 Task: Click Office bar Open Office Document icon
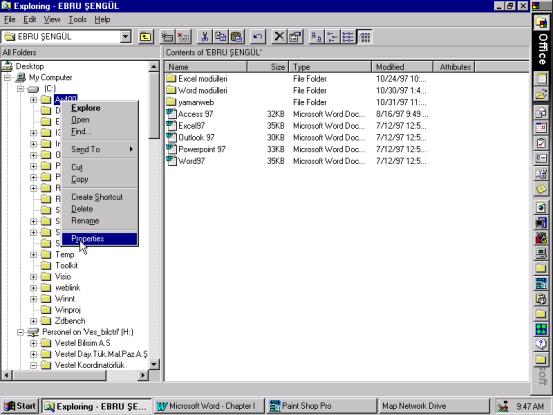tap(541, 94)
